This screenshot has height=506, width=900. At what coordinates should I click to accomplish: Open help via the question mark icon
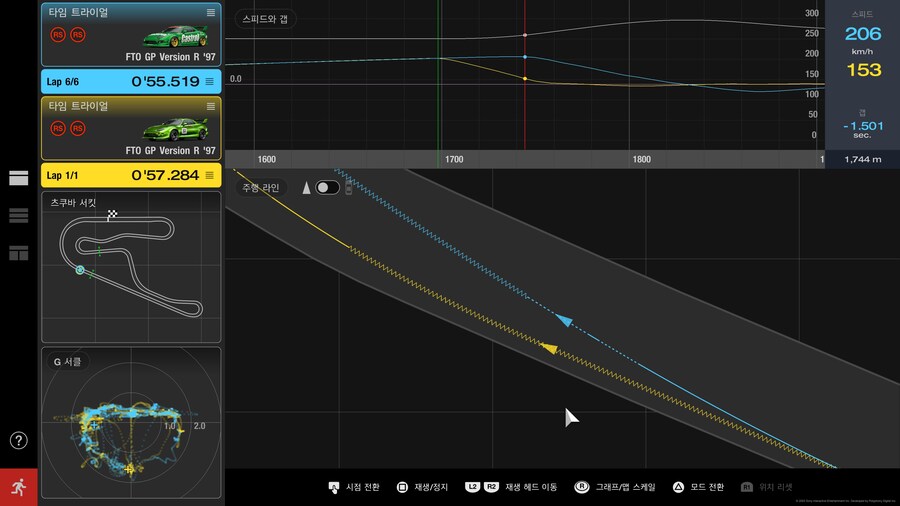[x=18, y=440]
